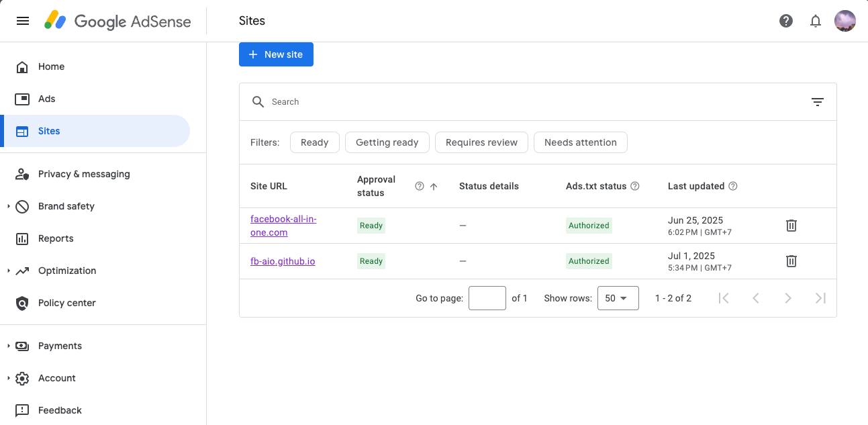Delete facebook-all-in-one.com site trash icon
868x425 pixels.
[x=791, y=226]
